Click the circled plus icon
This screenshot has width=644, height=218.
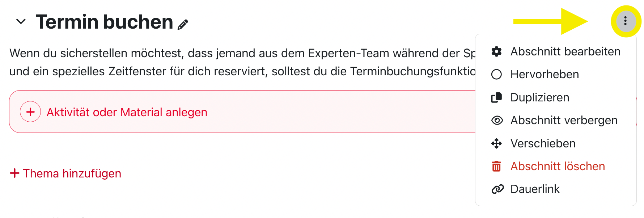point(30,112)
